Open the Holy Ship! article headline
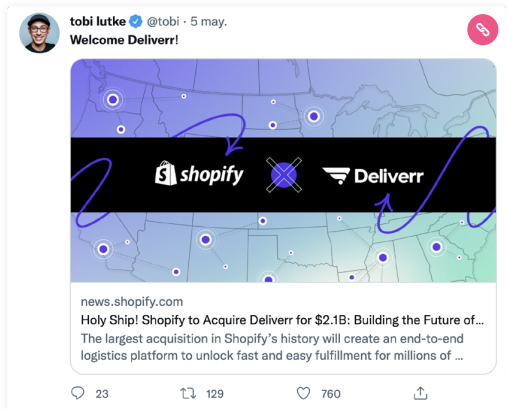507x409 pixels. (x=282, y=320)
